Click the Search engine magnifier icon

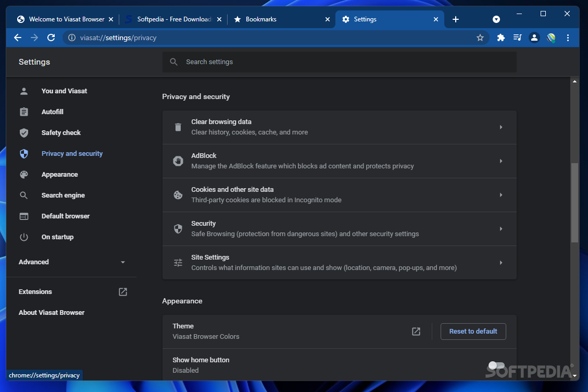click(x=24, y=195)
